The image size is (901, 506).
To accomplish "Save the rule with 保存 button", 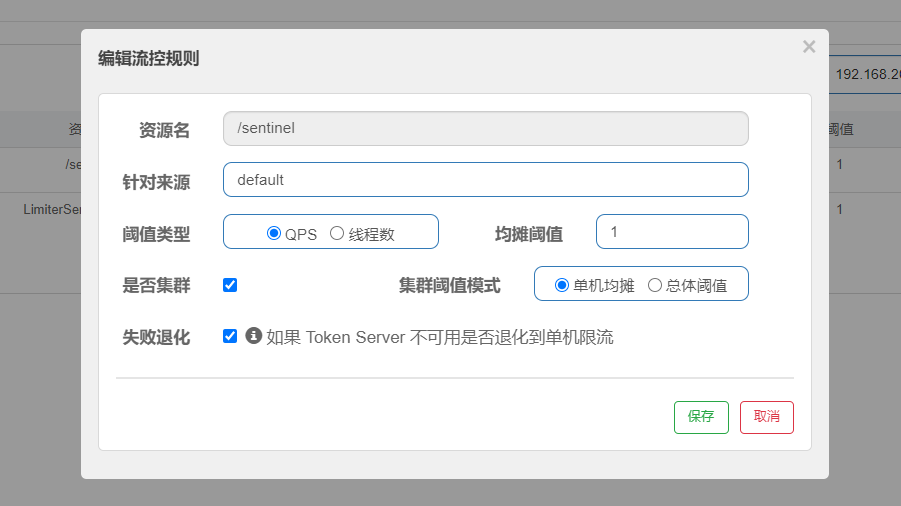I will point(701,417).
